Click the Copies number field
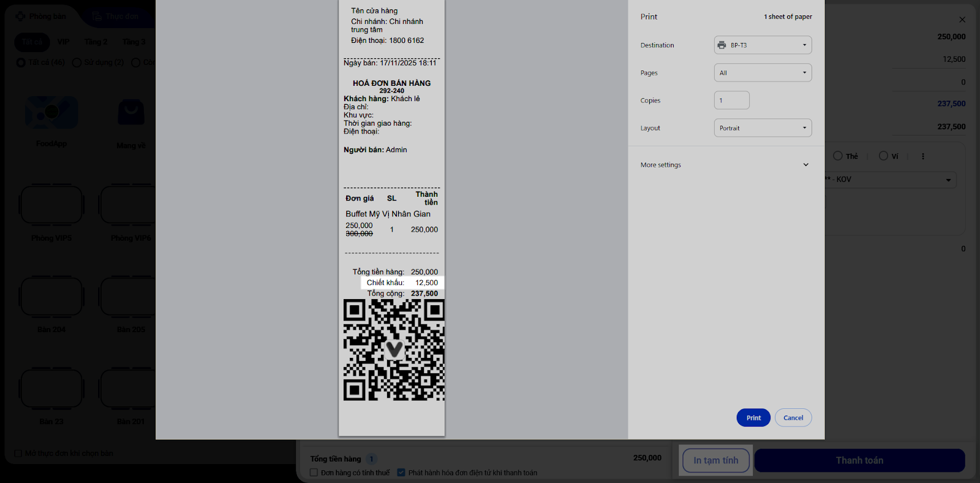This screenshot has width=980, height=483. coord(732,100)
